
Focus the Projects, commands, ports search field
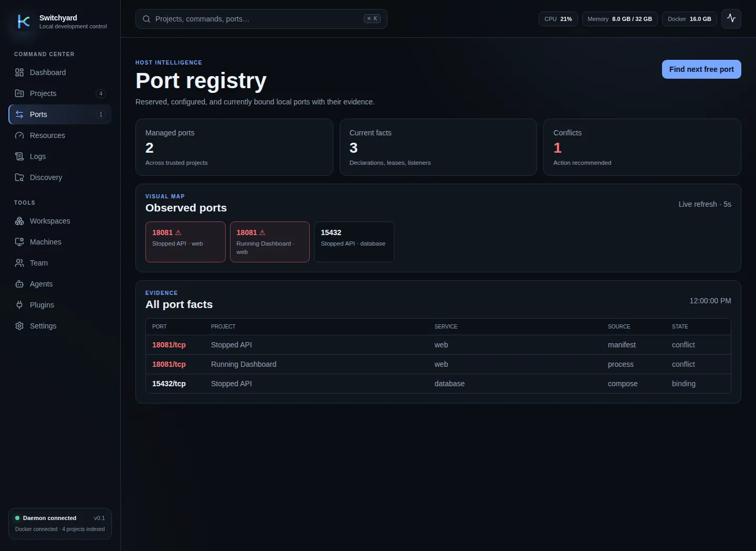pyautogui.click(x=261, y=19)
